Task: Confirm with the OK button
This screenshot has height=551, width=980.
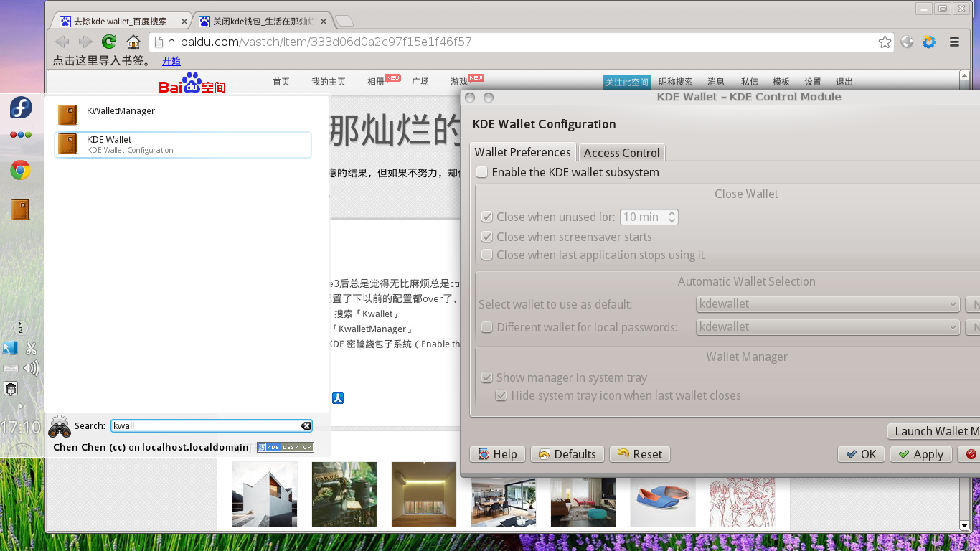Action: point(861,454)
